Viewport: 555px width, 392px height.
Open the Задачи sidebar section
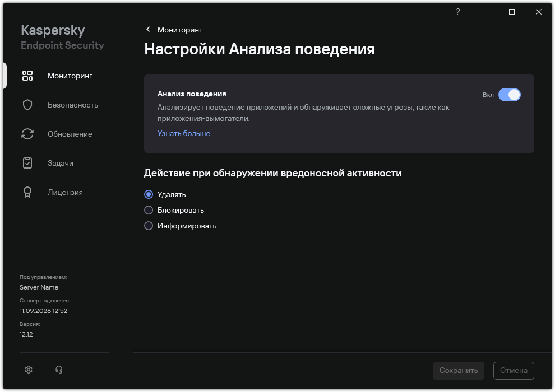click(x=61, y=164)
